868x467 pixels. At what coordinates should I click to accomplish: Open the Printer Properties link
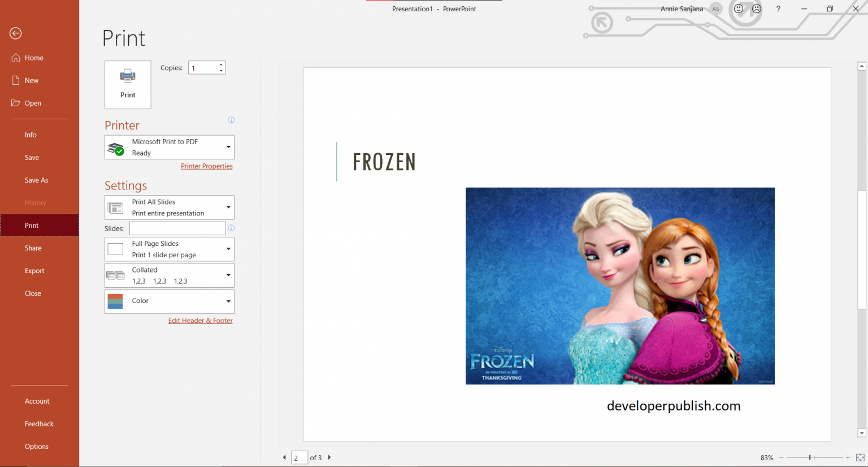tap(207, 166)
